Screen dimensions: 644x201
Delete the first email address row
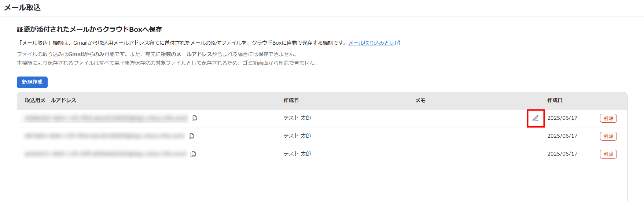click(x=608, y=118)
